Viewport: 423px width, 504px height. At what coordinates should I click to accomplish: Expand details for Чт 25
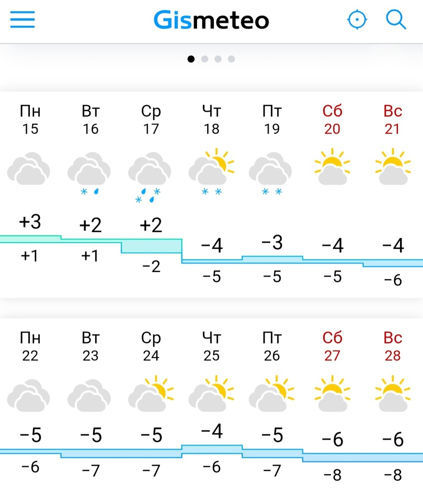coord(212,346)
